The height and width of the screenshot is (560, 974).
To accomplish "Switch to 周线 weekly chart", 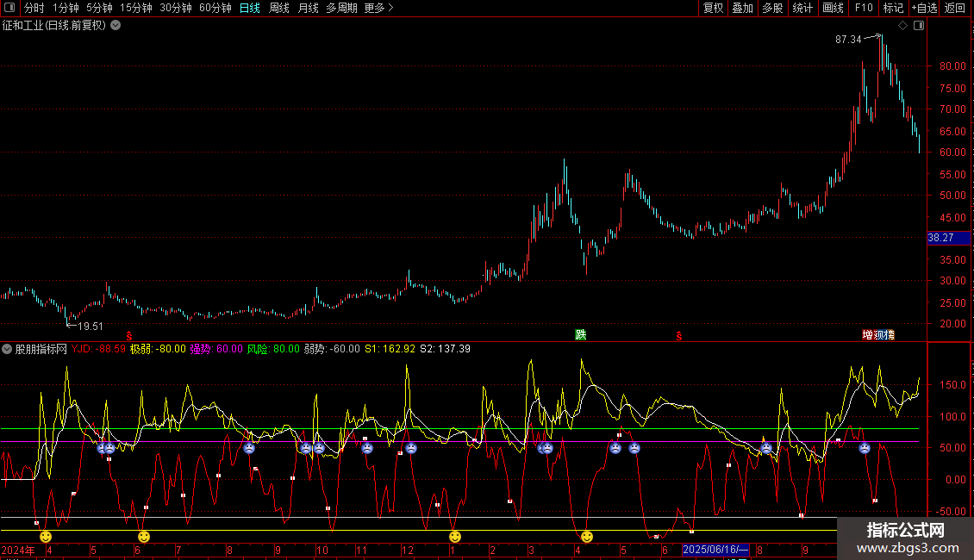I will coord(279,8).
